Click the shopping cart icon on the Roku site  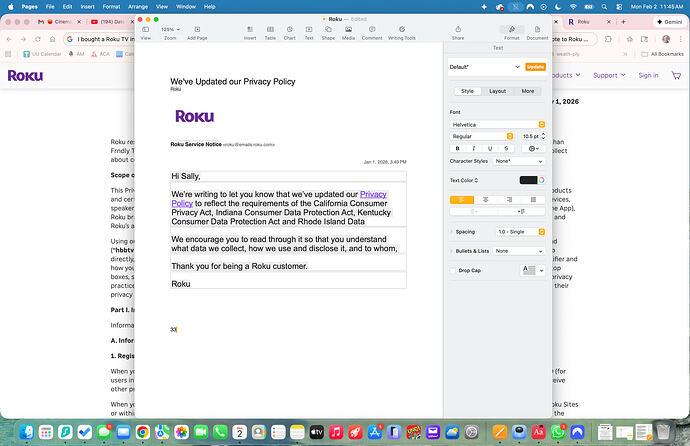[x=676, y=76]
